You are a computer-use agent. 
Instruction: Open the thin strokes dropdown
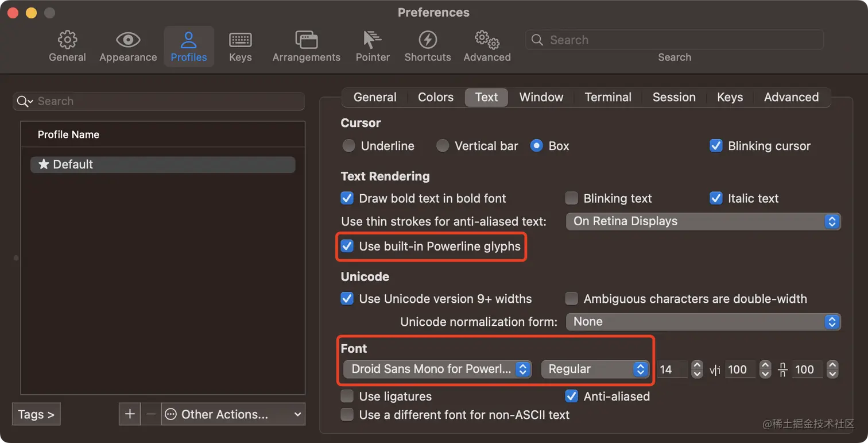703,221
